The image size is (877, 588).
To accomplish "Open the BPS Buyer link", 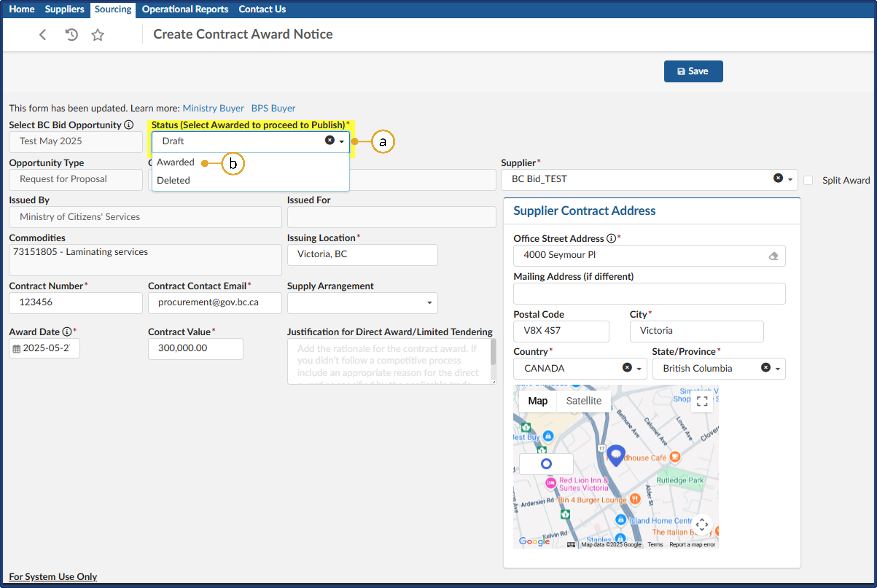I will pos(273,108).
